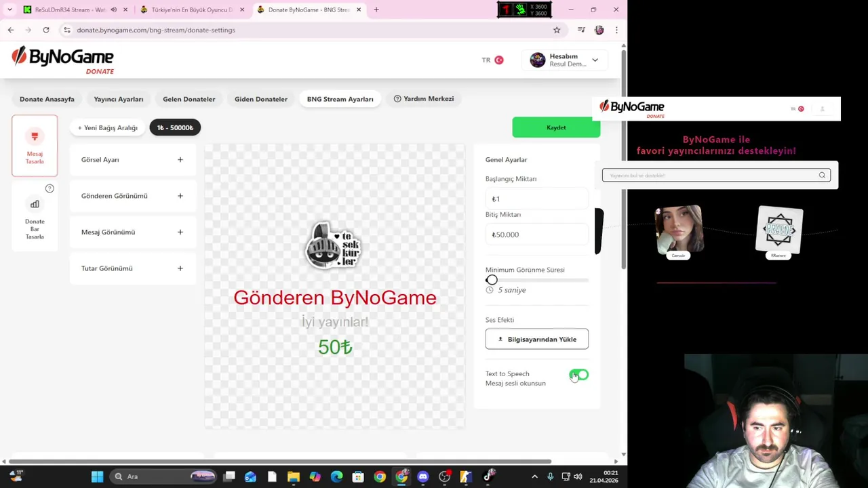This screenshot has height=488, width=868.
Task: Open the Yayıncı Ayarları tab
Action: click(x=119, y=99)
